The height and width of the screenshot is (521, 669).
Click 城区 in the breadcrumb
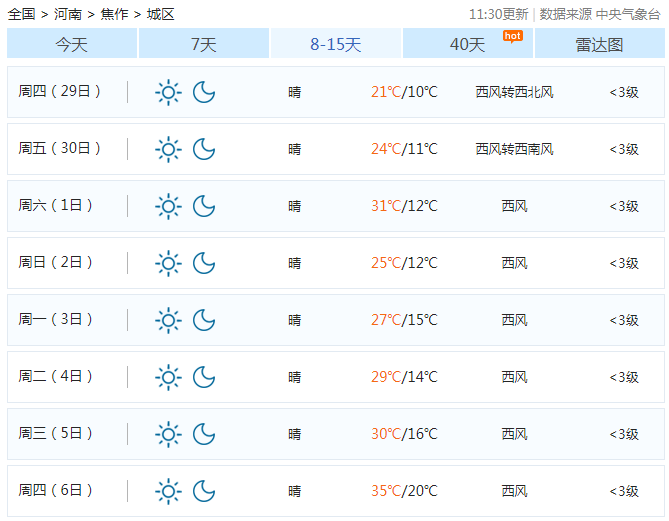(160, 14)
